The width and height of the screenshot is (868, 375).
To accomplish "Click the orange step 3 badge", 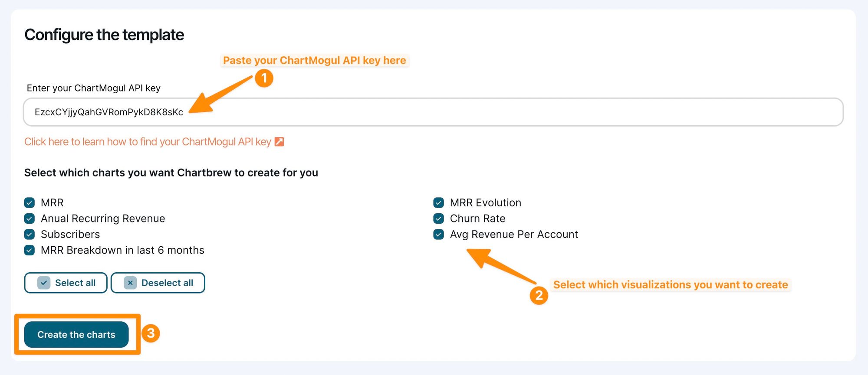I will coord(151,334).
